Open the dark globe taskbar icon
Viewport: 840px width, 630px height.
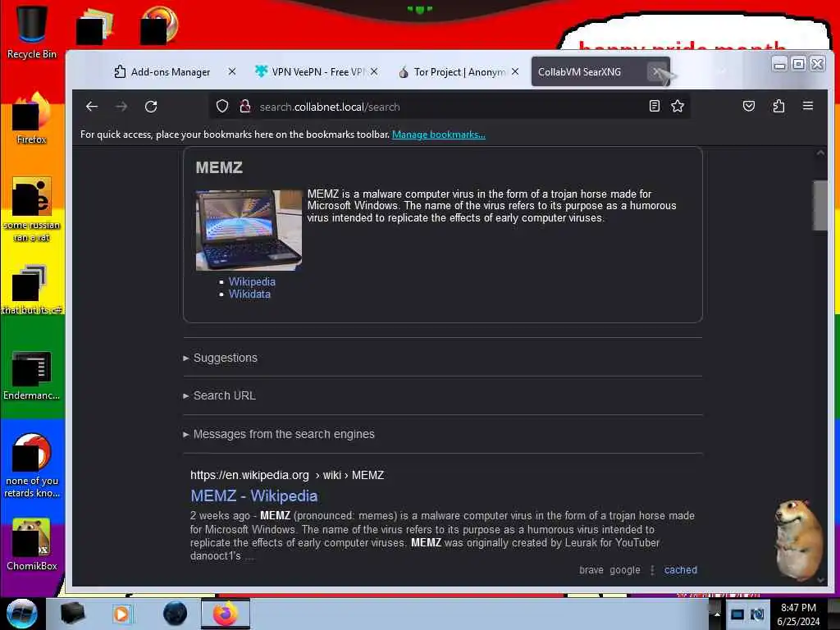coord(176,614)
